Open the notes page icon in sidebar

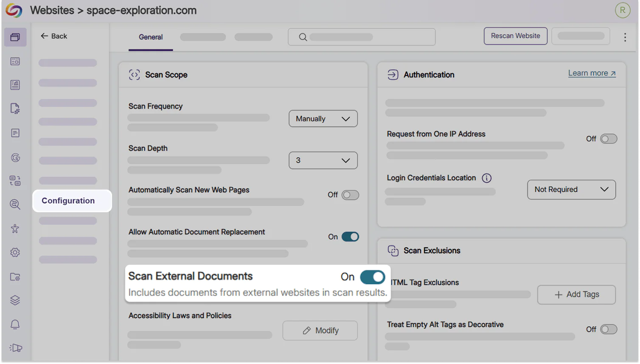coord(15,133)
